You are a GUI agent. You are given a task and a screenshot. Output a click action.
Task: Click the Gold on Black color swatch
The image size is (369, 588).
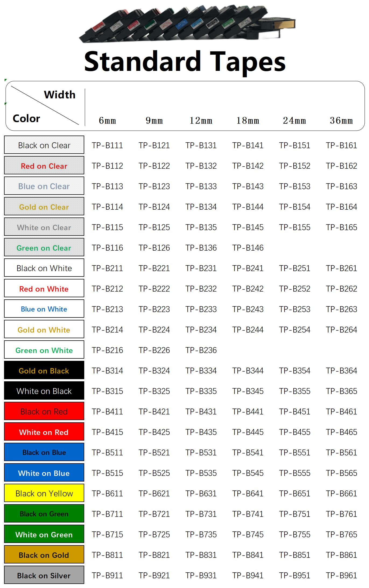click(x=44, y=370)
